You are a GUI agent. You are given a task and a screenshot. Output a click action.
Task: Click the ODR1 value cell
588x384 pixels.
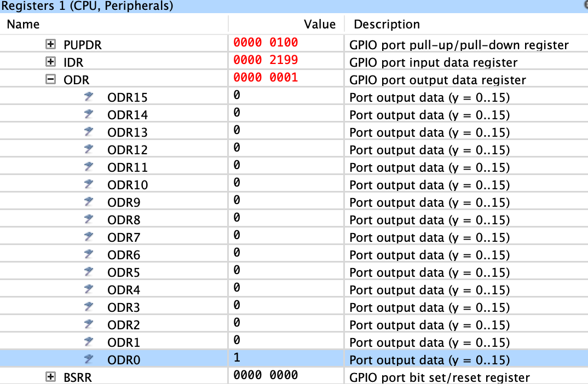(x=286, y=341)
